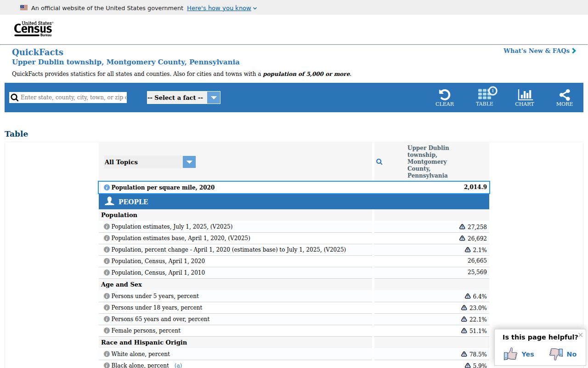Screen dimensions: 588x368
Task: Click the thumbs-up Yes feedback button
Action: click(x=519, y=354)
